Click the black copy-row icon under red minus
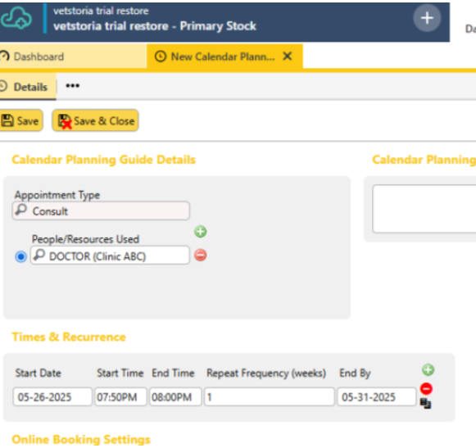This screenshot has width=476, height=448. [425, 404]
